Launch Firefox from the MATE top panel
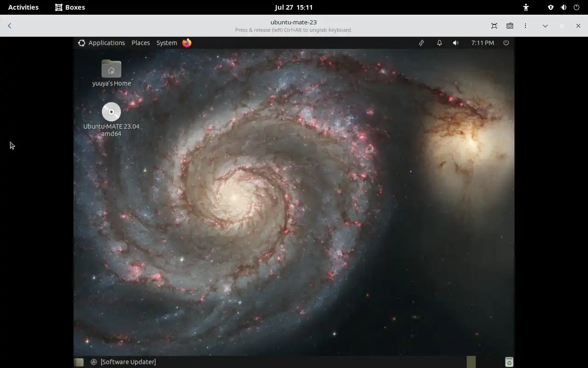This screenshot has height=368, width=588. (x=187, y=43)
